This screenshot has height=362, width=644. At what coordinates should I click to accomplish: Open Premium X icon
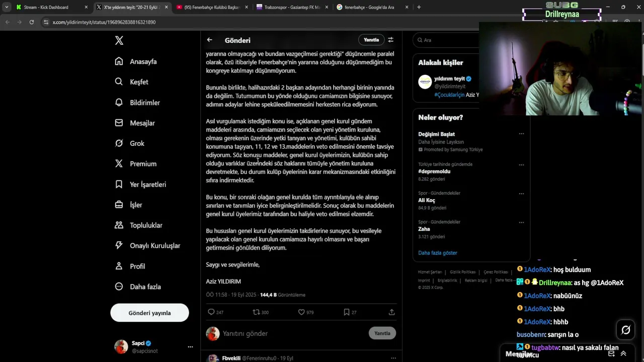tap(119, 164)
